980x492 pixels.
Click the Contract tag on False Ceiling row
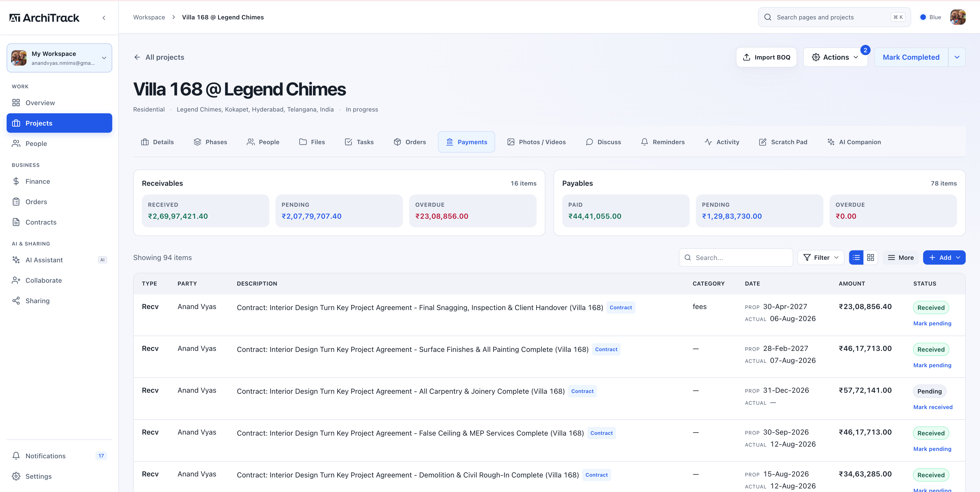point(601,433)
